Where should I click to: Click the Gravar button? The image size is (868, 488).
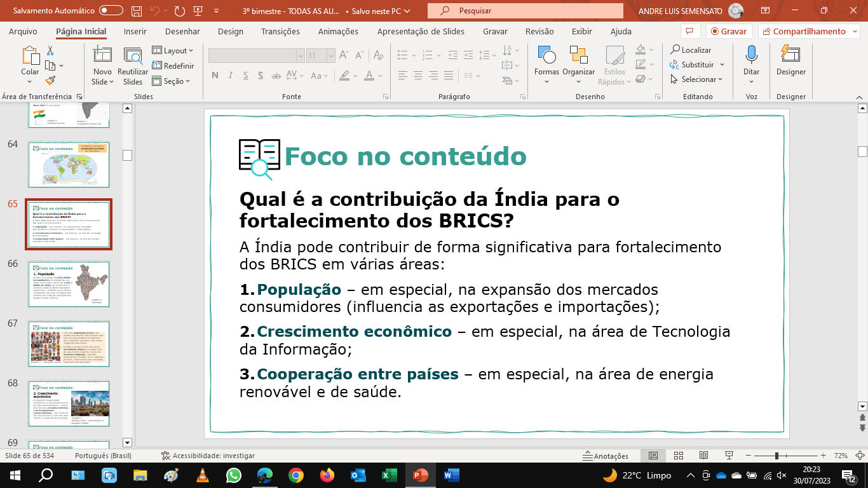pos(729,31)
